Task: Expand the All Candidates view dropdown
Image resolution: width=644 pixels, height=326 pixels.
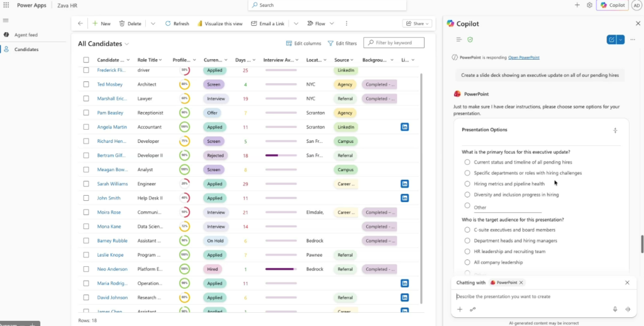Action: (127, 44)
